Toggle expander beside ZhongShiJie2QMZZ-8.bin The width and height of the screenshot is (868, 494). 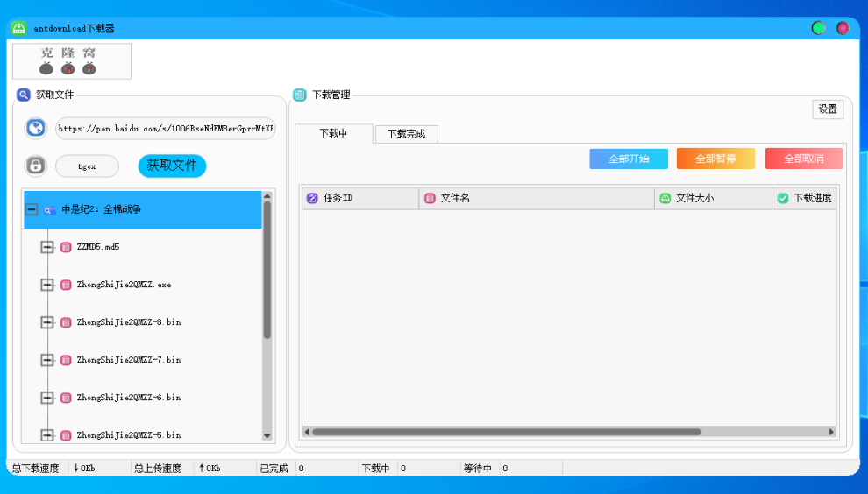coord(47,322)
